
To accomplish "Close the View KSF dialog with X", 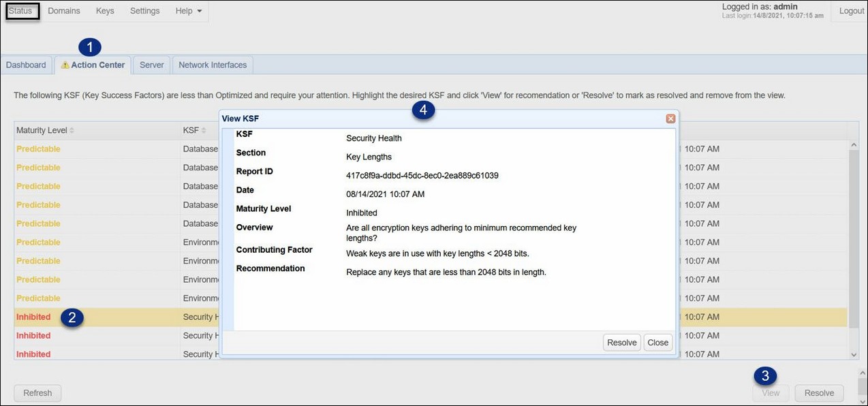I will point(670,119).
